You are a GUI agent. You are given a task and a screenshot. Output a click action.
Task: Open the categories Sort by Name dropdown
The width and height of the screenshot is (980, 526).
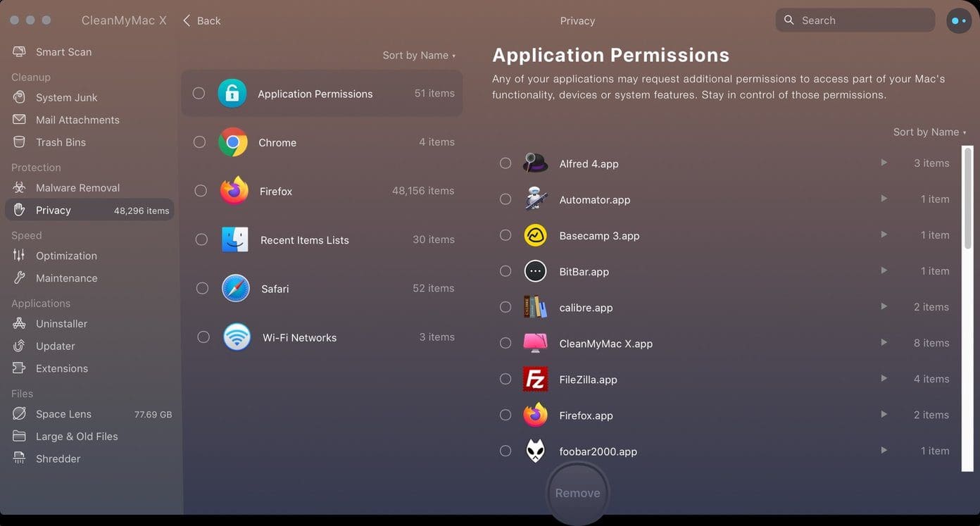click(419, 56)
